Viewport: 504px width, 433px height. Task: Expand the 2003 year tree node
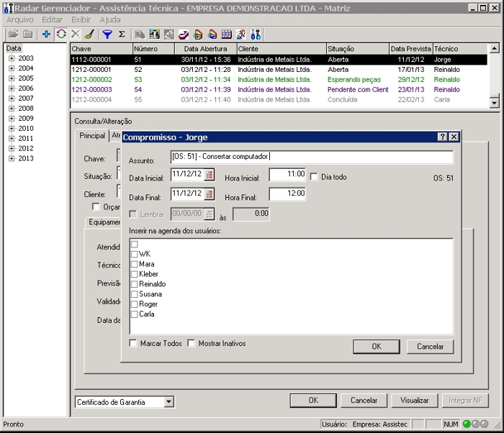(x=12, y=58)
